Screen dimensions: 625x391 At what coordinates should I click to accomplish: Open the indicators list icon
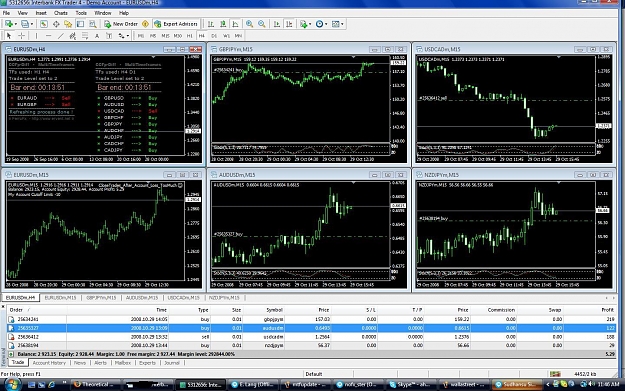point(304,24)
